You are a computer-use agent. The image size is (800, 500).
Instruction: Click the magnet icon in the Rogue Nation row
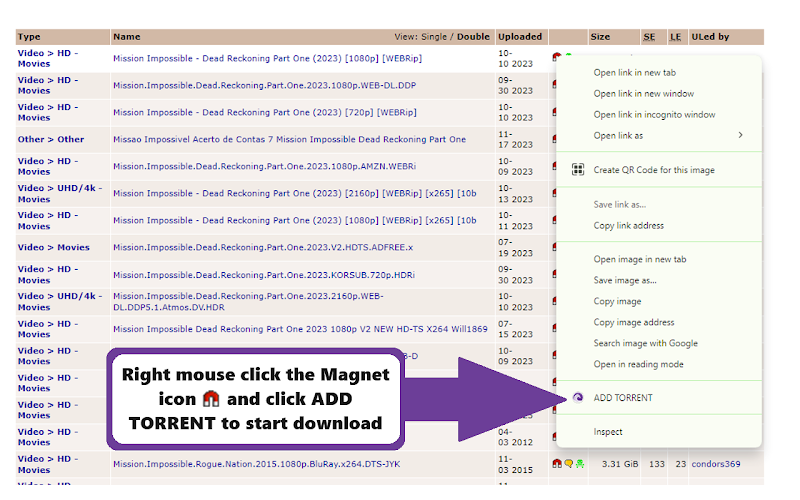557,463
